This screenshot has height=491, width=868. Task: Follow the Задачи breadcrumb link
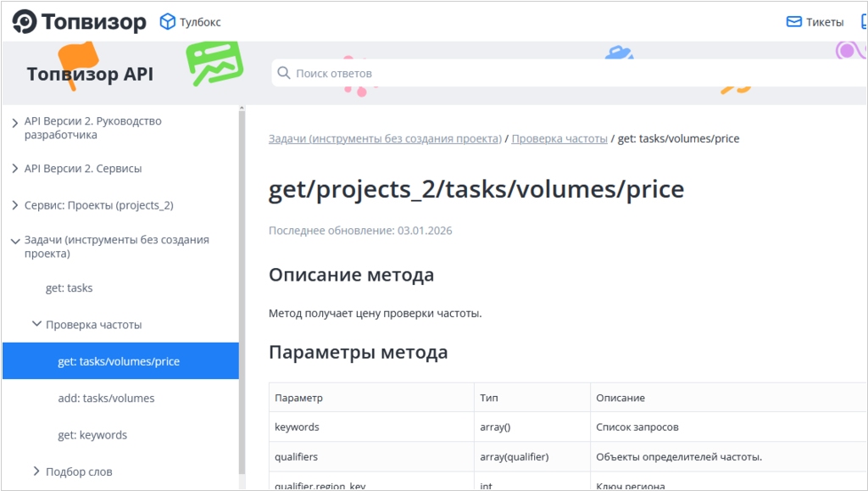[385, 138]
